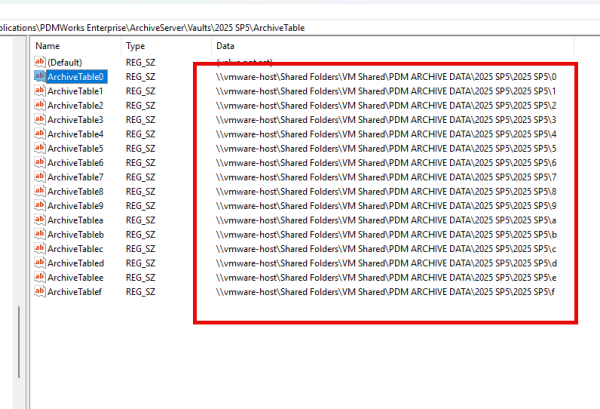Select the ArchiveTablec value name
This screenshot has height=409, width=600.
(75, 249)
